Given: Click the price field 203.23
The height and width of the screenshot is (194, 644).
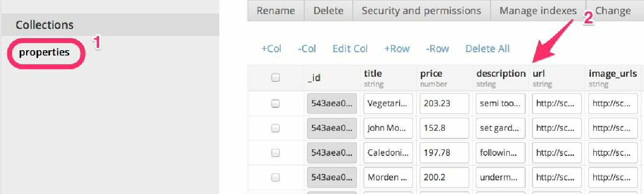Looking at the screenshot, I should (x=444, y=103).
